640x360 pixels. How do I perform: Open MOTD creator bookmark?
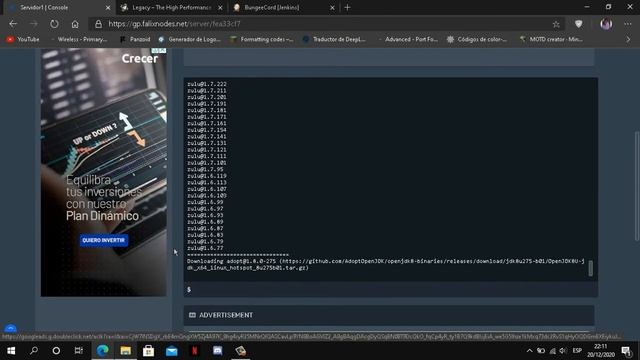point(551,39)
